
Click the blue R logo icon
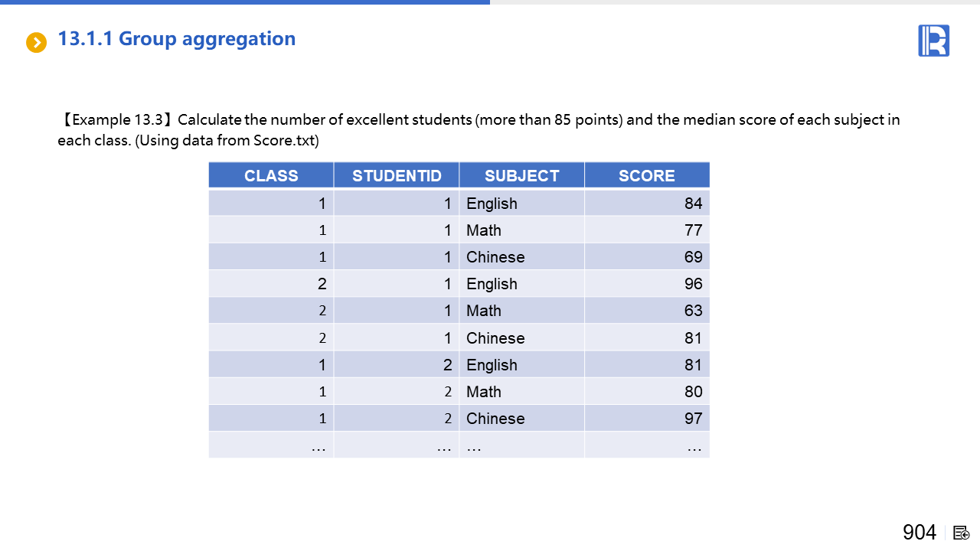[x=933, y=41]
